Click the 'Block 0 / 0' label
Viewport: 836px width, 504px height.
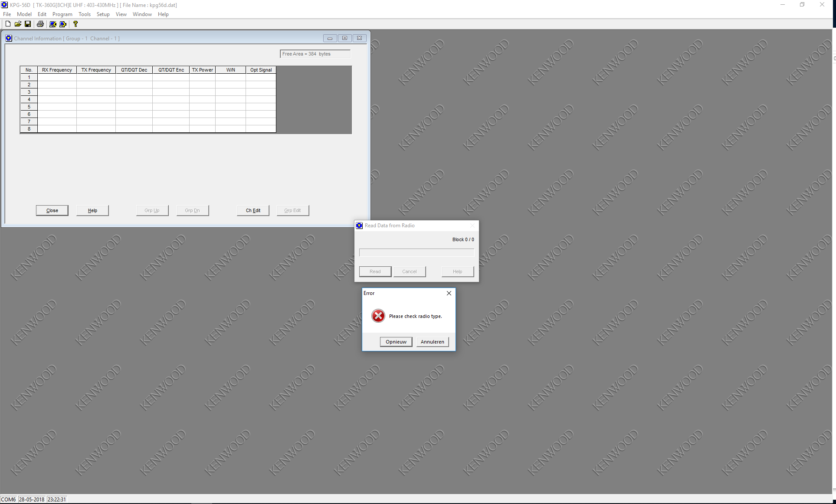(463, 239)
